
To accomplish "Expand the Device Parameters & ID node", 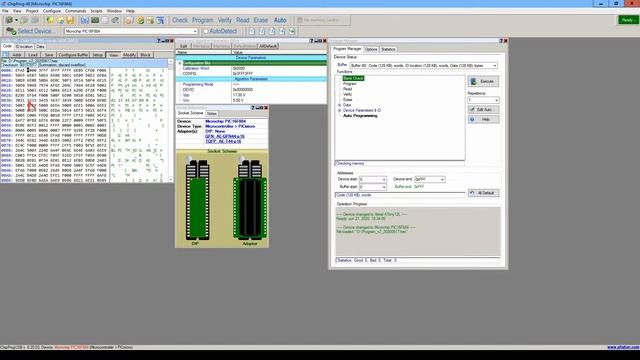I will pyautogui.click(x=340, y=111).
